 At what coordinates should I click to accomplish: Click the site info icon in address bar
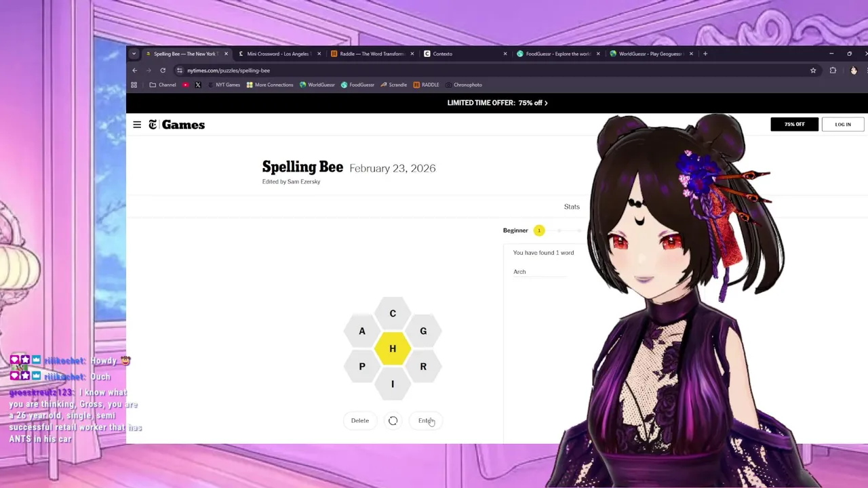pos(180,70)
